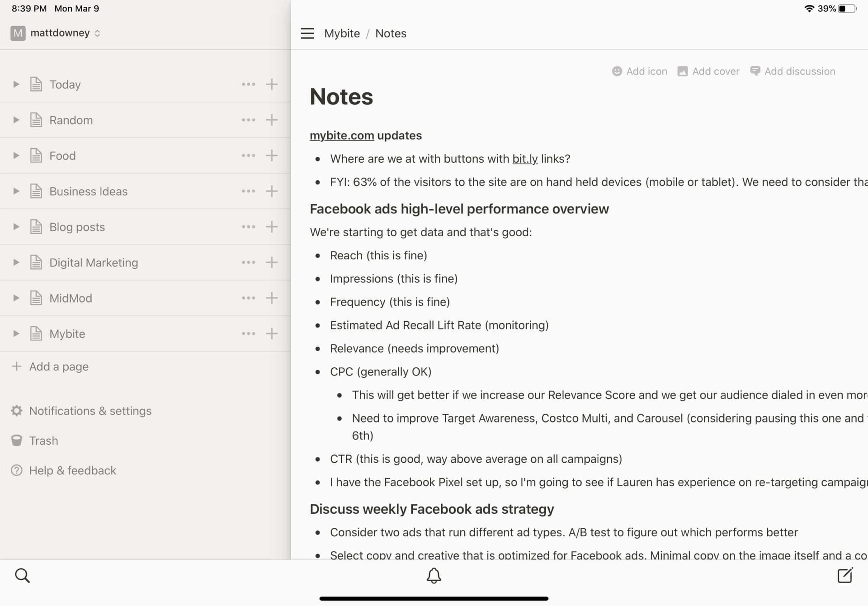Open the hamburger menu next to Mybite
This screenshot has width=868, height=606.
point(307,33)
